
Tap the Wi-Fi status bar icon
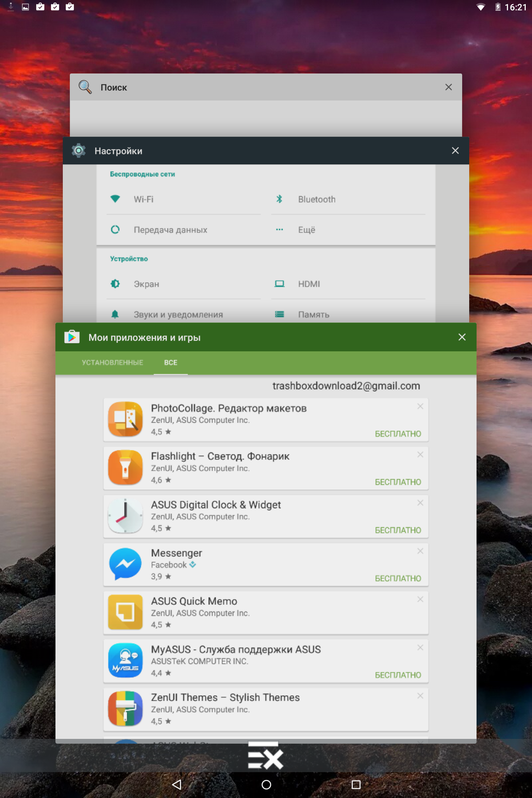tap(481, 7)
